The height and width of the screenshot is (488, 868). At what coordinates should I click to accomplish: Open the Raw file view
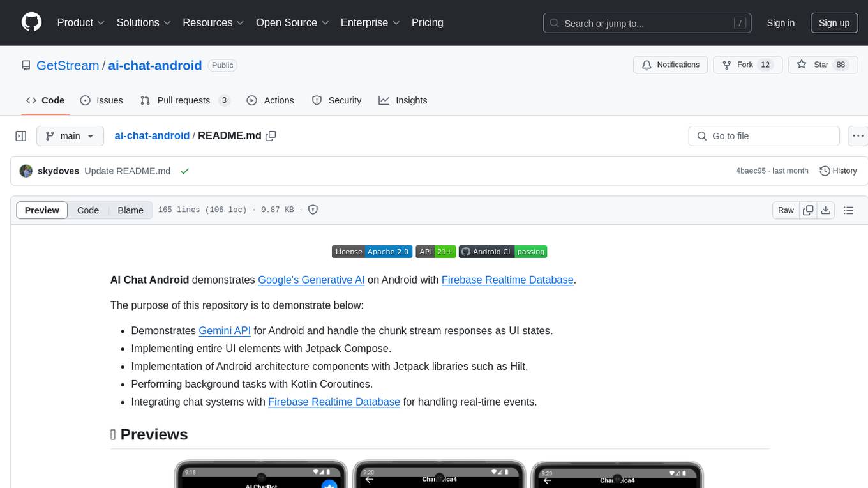coord(786,210)
